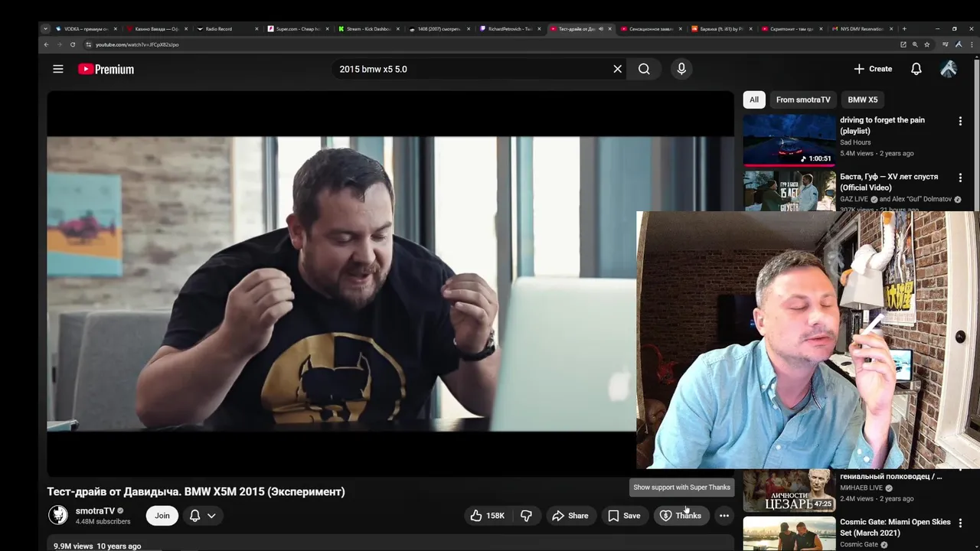Open the Create button in header
This screenshot has width=980, height=551.
[x=873, y=69]
